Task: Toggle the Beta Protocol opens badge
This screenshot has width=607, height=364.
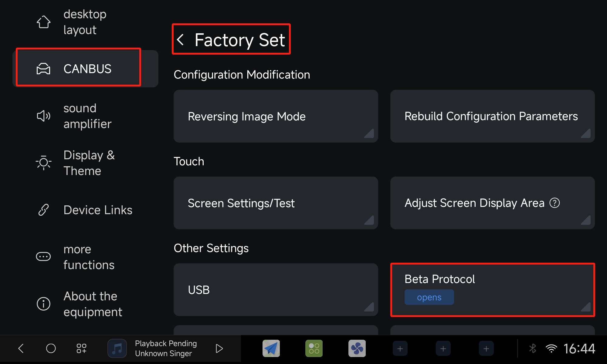Action: tap(429, 297)
